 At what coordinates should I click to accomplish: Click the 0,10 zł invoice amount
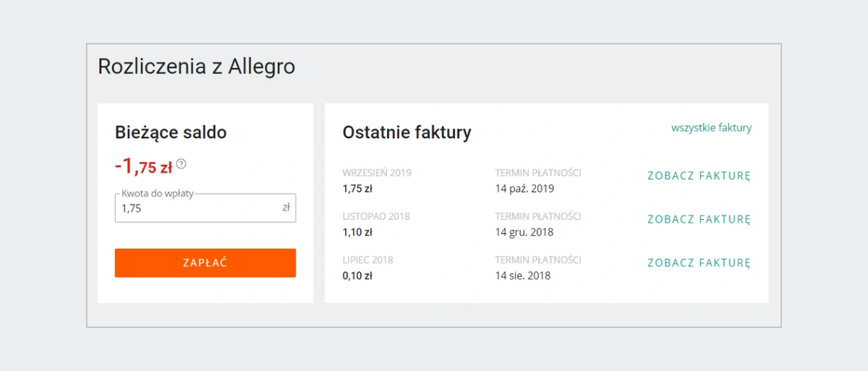click(x=357, y=276)
